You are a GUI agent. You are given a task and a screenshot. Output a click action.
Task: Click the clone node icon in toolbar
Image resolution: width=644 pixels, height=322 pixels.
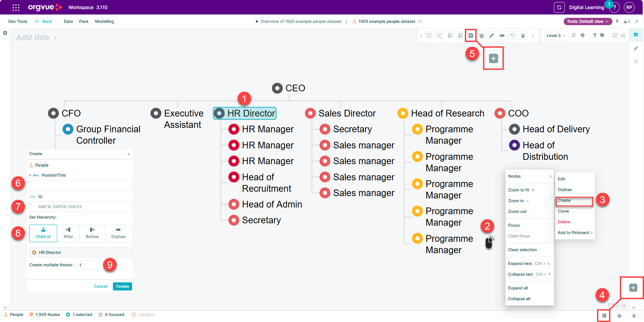click(x=481, y=36)
